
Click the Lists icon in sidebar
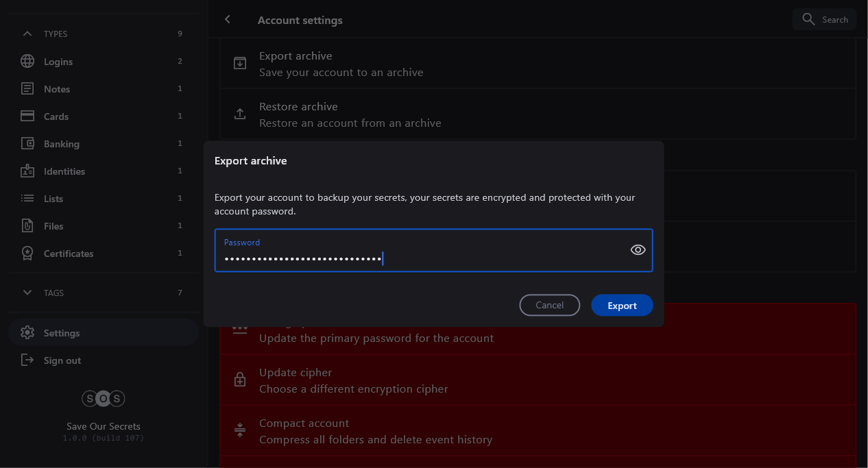[x=27, y=199]
